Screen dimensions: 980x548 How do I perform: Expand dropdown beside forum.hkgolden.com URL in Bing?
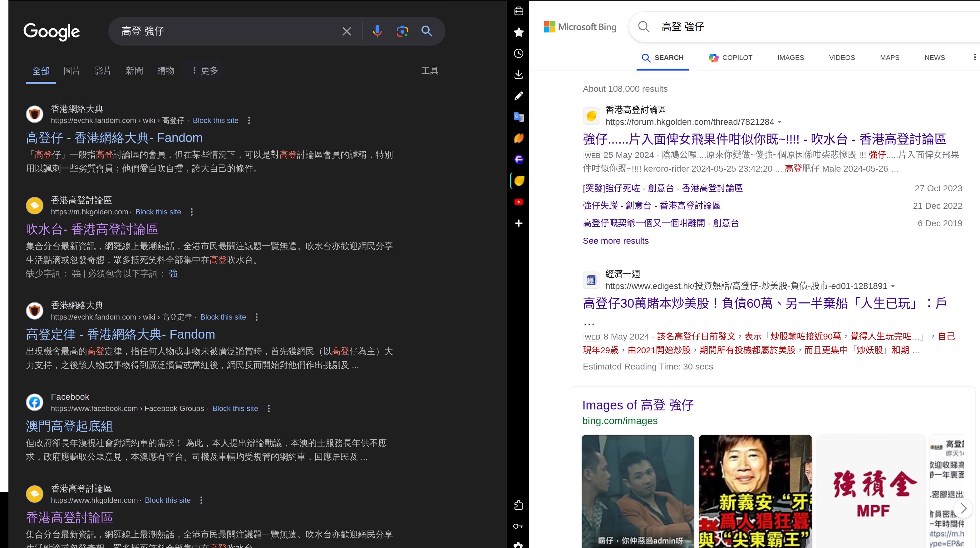(780, 122)
